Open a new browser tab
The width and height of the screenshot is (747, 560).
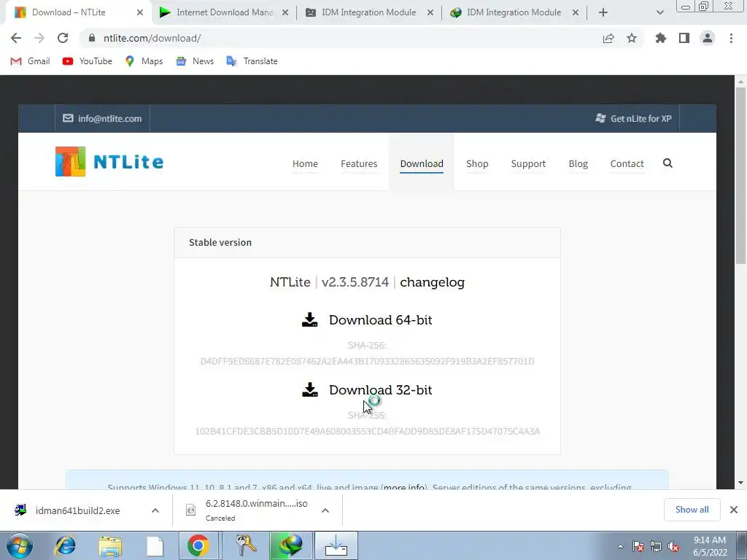coord(603,12)
